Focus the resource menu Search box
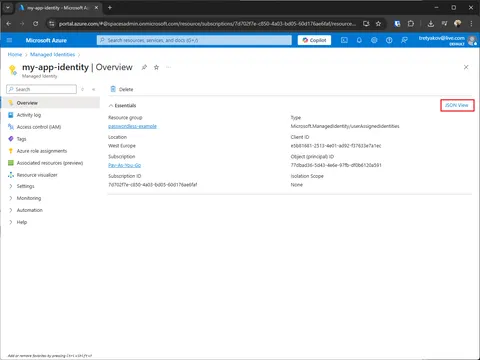The image size is (480, 360). pos(41,89)
